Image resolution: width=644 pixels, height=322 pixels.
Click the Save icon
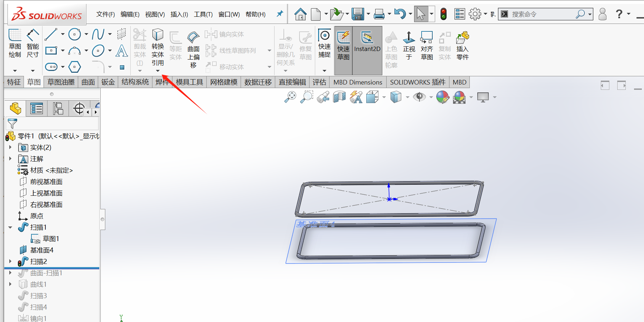click(358, 14)
